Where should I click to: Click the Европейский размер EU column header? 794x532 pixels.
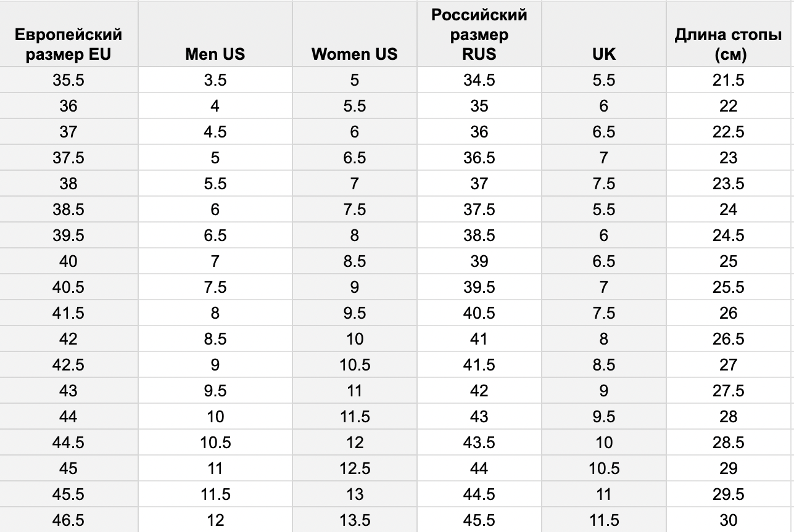(68, 34)
